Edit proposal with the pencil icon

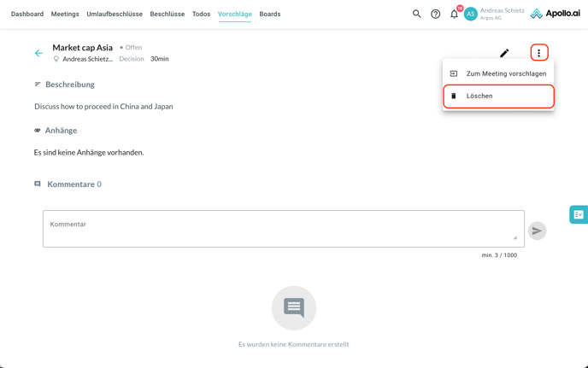(504, 53)
